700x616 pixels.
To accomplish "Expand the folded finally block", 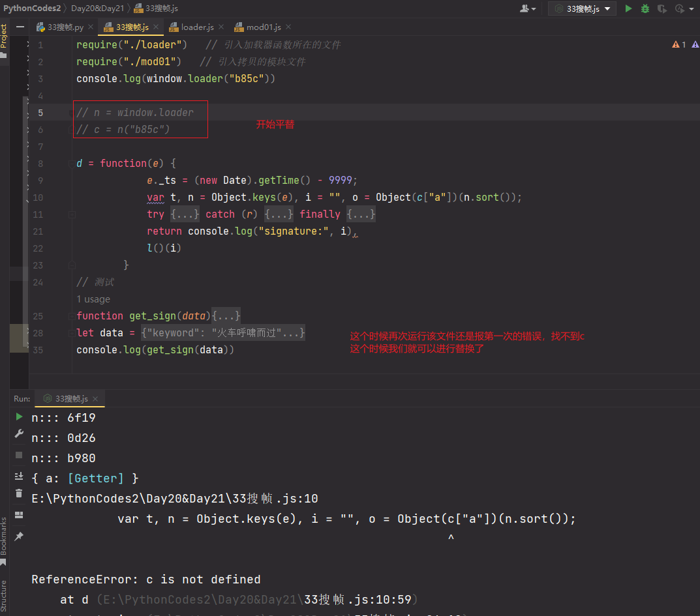I will [x=361, y=214].
